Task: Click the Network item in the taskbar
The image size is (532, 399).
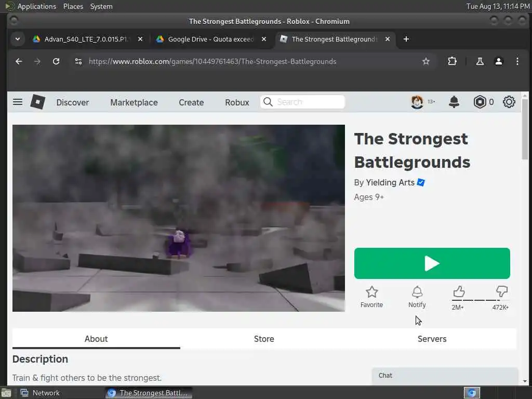Action: coord(40,393)
